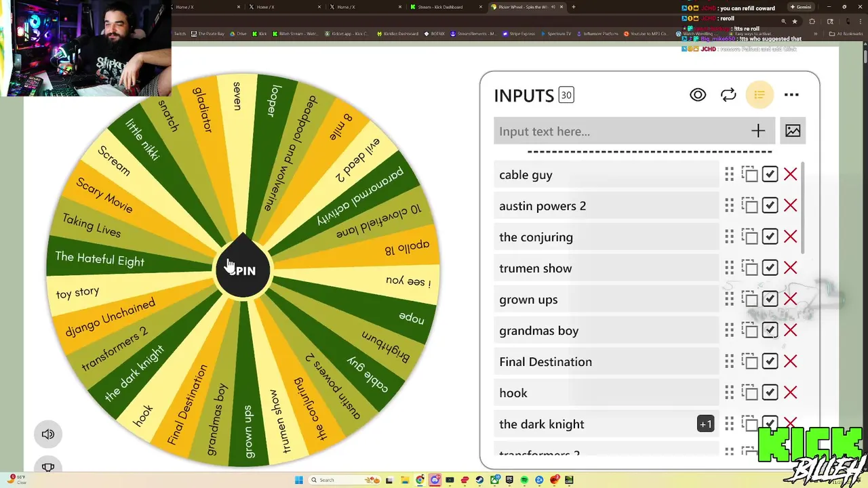The height and width of the screenshot is (488, 868).
Task: Click the drag handle for 'austin powers 2'
Action: click(x=729, y=206)
